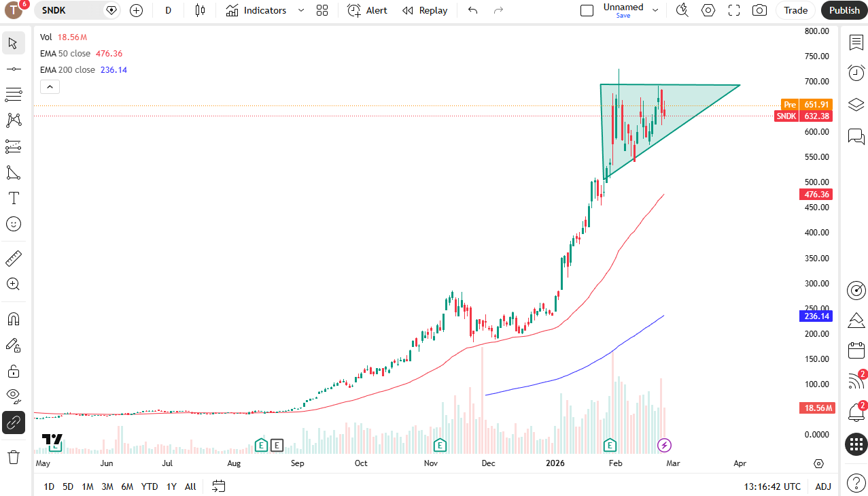Set the range to YTD
868x496 pixels.
point(150,486)
